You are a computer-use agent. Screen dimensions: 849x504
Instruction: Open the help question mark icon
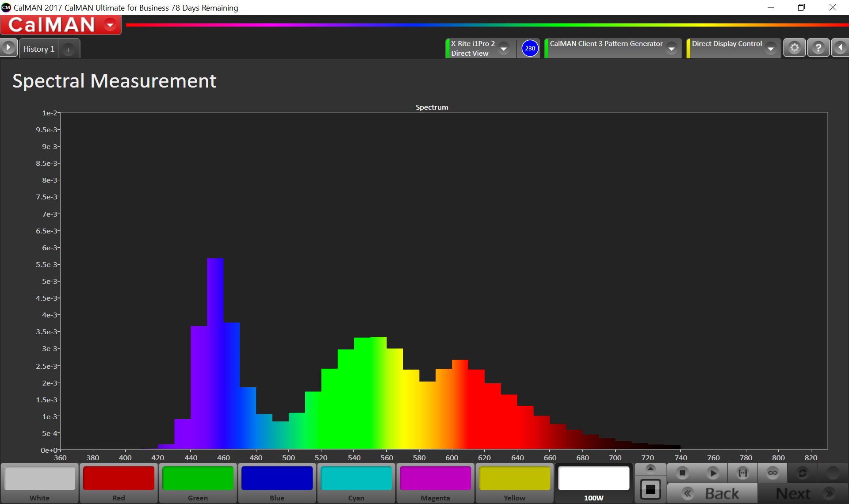[x=818, y=48]
